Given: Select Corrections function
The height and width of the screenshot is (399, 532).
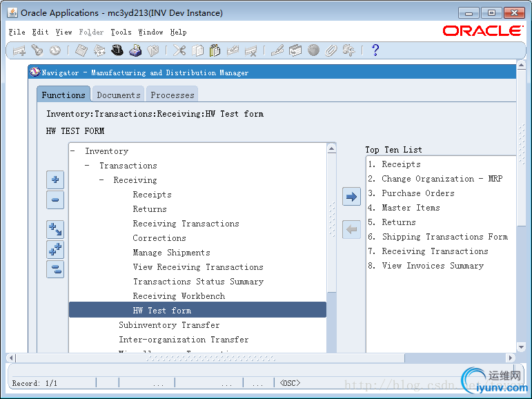Looking at the screenshot, I should tap(159, 238).
